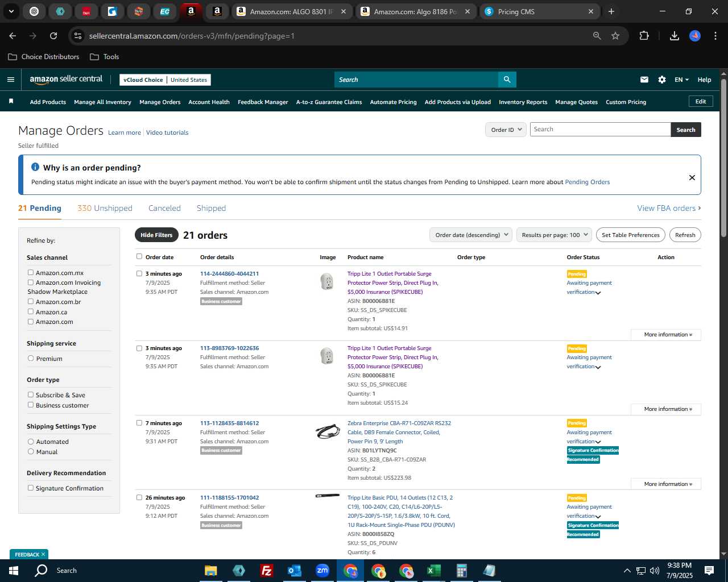Open the Chrome downloads icon
This screenshot has width=728, height=582.
(x=675, y=36)
